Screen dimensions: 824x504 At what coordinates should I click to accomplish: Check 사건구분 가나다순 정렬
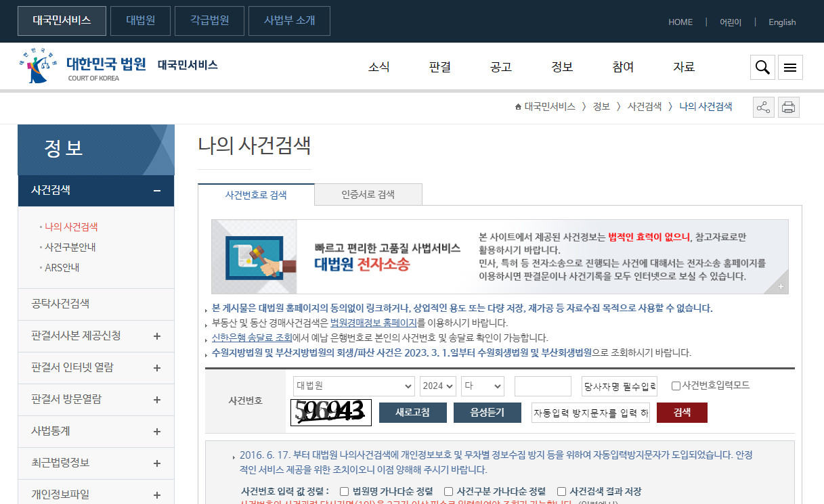tap(448, 491)
